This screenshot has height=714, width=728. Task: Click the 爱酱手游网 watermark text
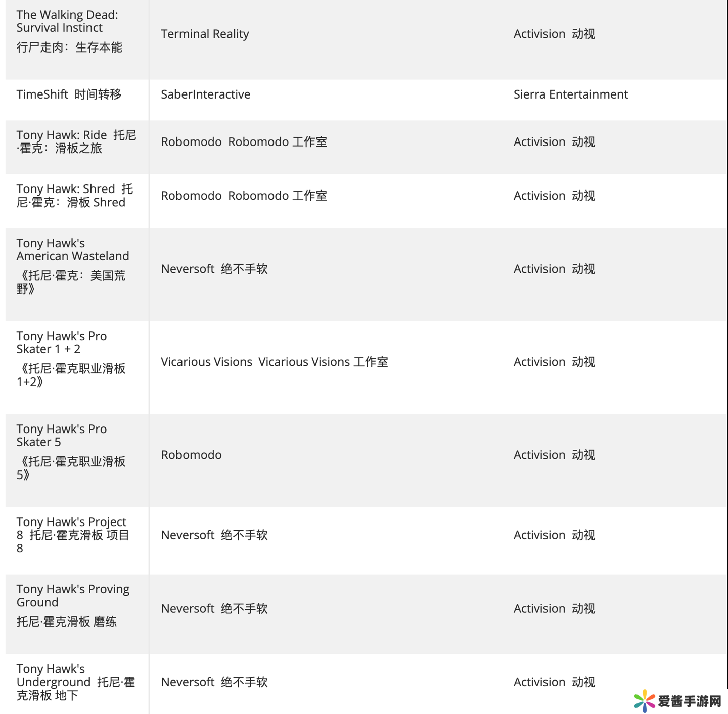point(689,701)
